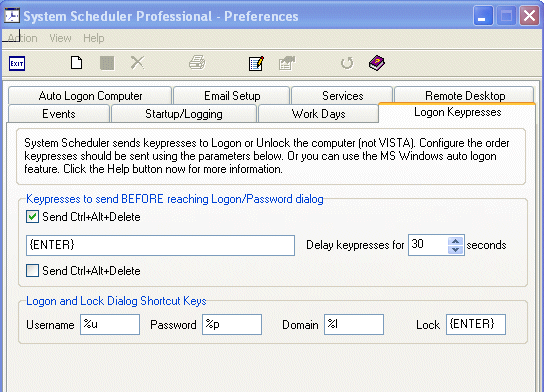This screenshot has height=392, width=544.
Task: Open help with the purple book icon
Action: click(377, 63)
